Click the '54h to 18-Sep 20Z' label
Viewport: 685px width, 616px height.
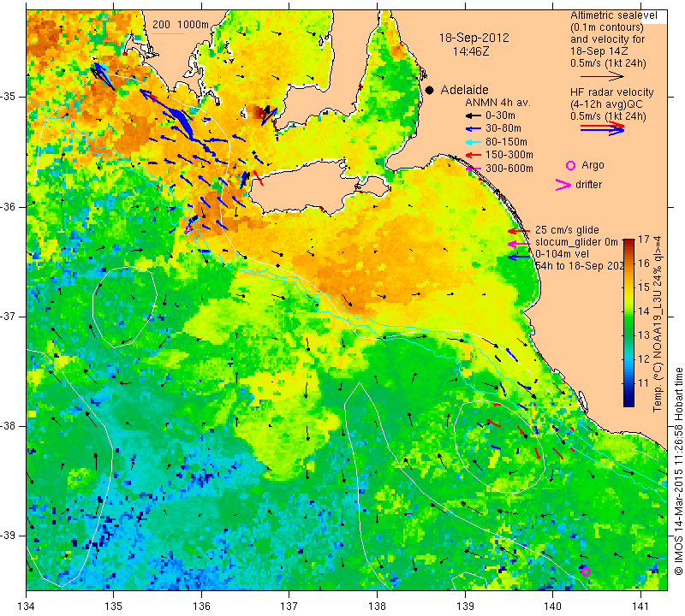click(580, 266)
